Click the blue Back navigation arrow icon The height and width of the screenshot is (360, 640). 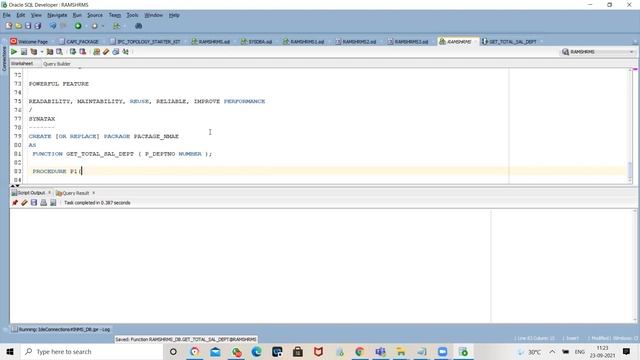tap(53, 26)
